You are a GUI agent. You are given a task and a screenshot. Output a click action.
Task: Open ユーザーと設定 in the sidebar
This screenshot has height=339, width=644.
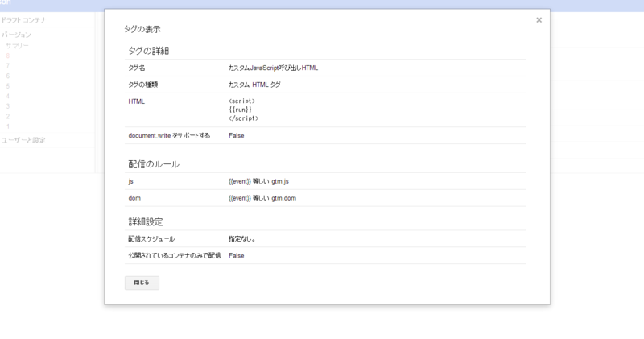pos(23,140)
